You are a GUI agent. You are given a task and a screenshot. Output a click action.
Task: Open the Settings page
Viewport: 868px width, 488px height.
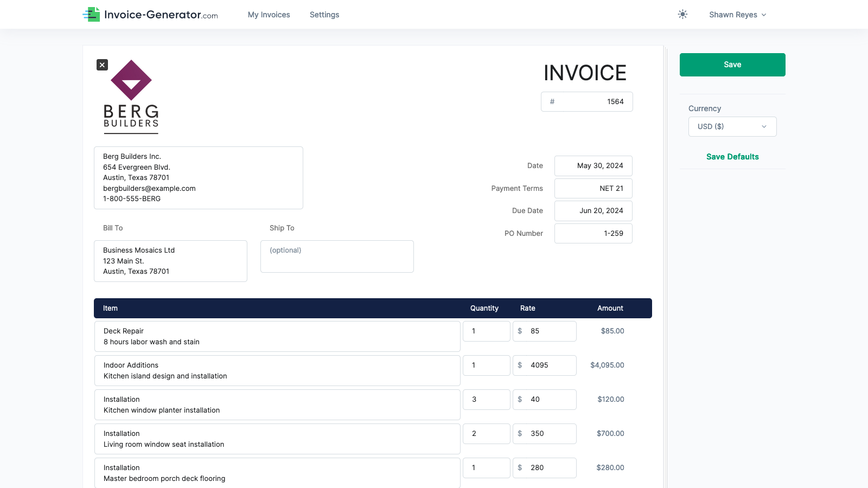324,15
